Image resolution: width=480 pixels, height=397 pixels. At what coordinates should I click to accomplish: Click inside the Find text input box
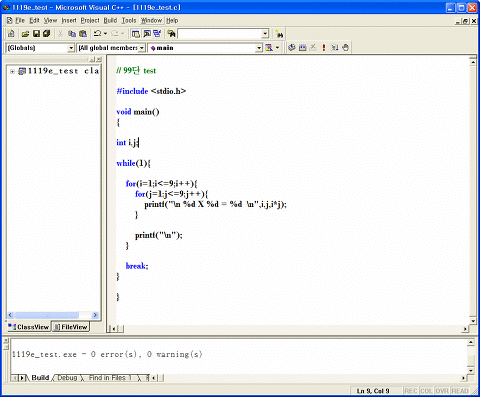pyautogui.click(x=220, y=34)
